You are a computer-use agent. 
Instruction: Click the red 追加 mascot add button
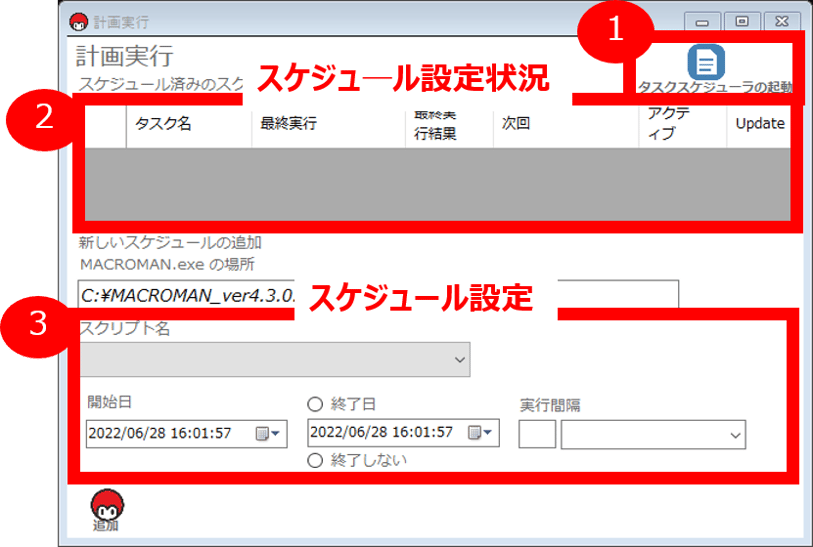[x=107, y=510]
